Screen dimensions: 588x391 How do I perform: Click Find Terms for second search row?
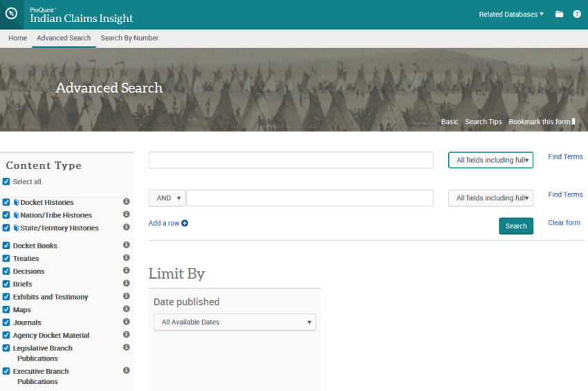(x=565, y=194)
